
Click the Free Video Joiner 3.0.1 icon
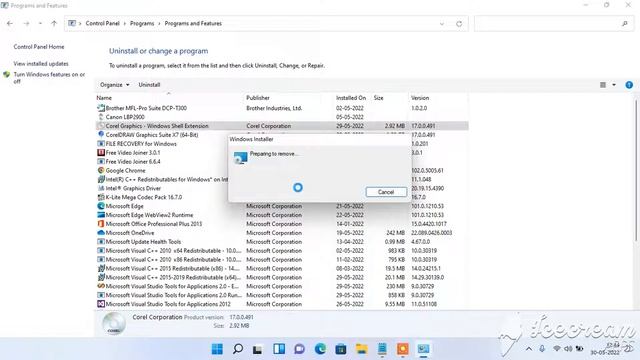click(101, 153)
